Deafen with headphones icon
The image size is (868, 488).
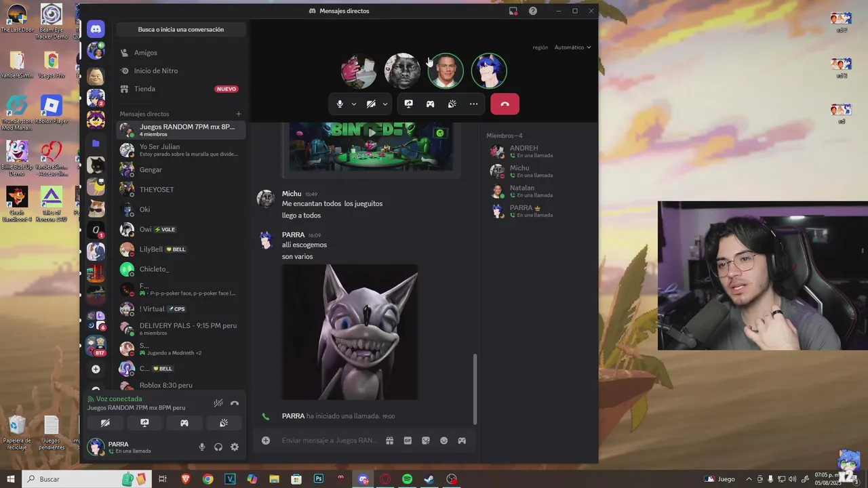(218, 447)
